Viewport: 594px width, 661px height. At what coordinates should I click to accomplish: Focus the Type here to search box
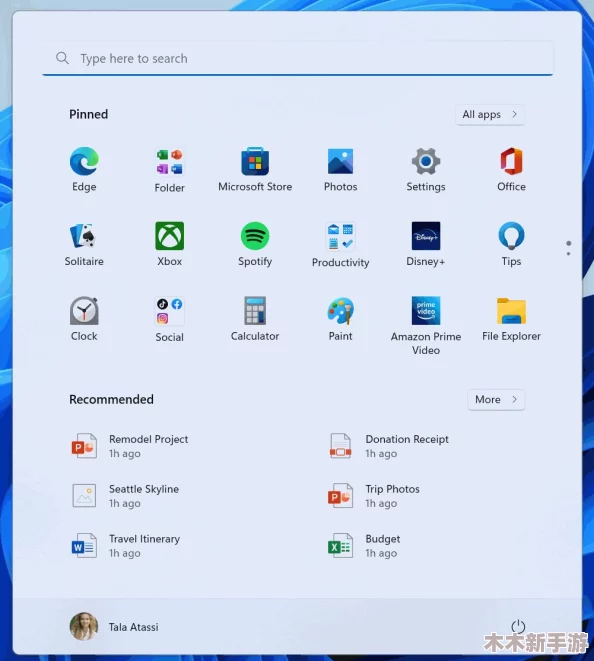(x=298, y=58)
